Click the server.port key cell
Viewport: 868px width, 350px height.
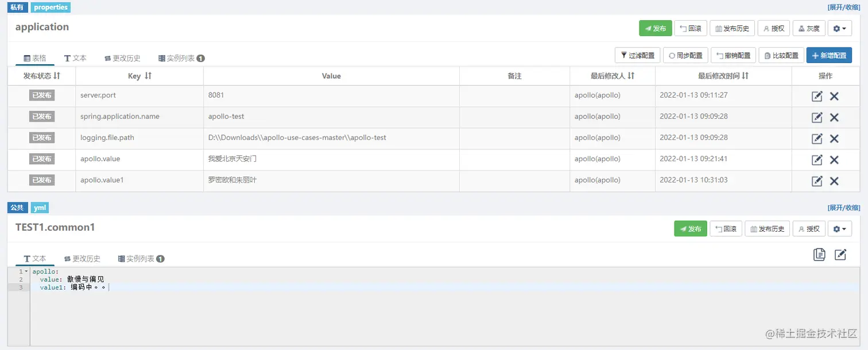[x=139, y=96]
